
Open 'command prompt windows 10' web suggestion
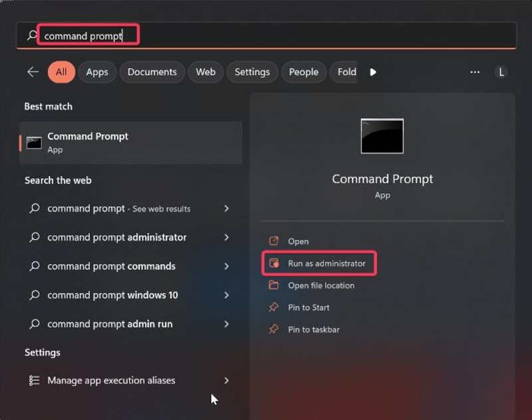(x=112, y=295)
